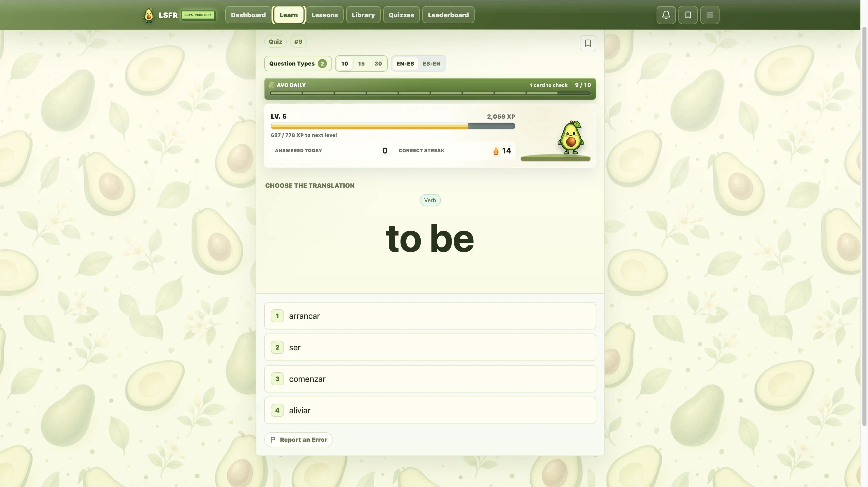Choose answer 2 ser

click(430, 347)
